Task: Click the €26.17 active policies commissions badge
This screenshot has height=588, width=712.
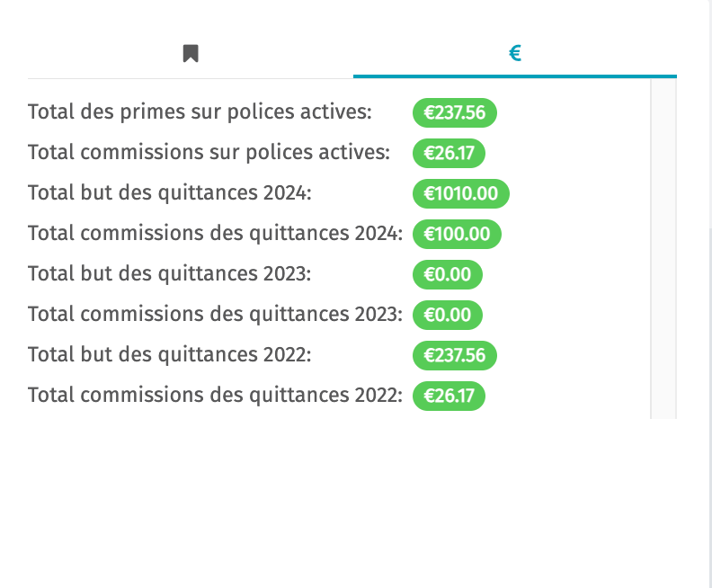Action: 449,153
